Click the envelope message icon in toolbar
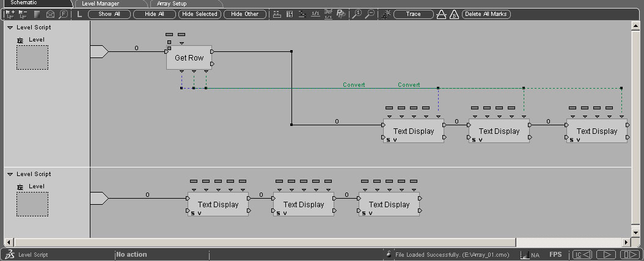This screenshot has width=644, height=261. (50, 14)
